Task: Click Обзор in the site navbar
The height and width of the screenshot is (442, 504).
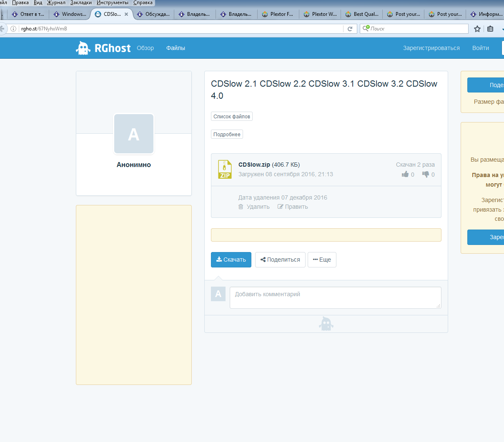Action: (x=145, y=48)
